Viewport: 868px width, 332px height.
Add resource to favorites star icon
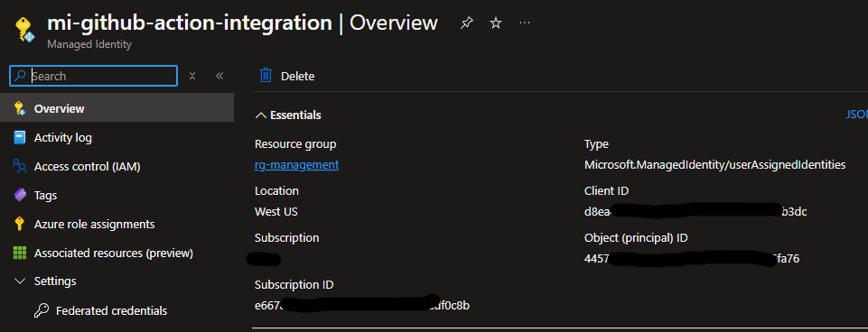click(x=496, y=23)
